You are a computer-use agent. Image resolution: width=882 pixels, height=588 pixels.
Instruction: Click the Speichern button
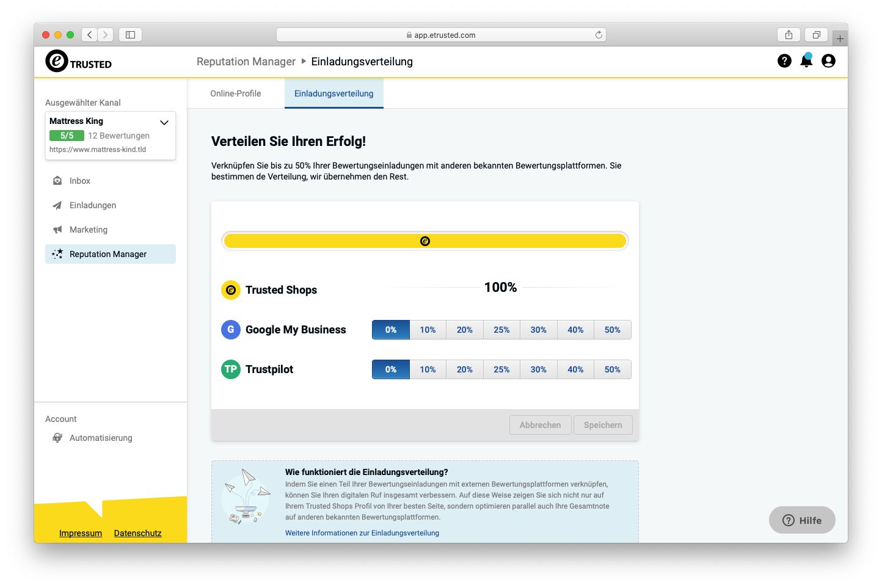603,425
